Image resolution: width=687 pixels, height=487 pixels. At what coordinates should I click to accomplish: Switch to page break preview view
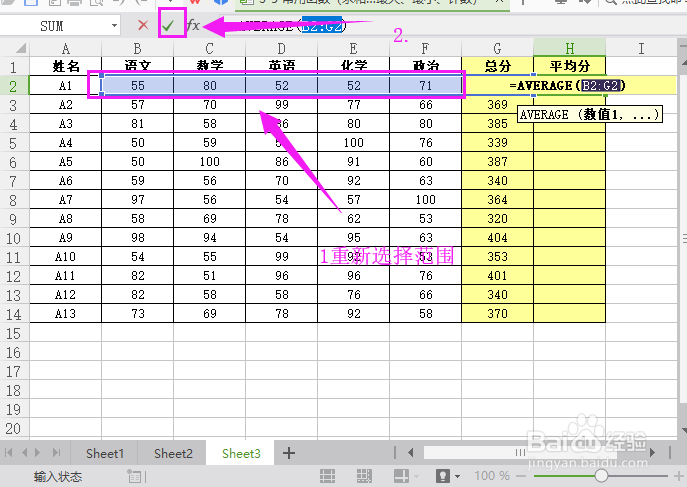[x=364, y=476]
